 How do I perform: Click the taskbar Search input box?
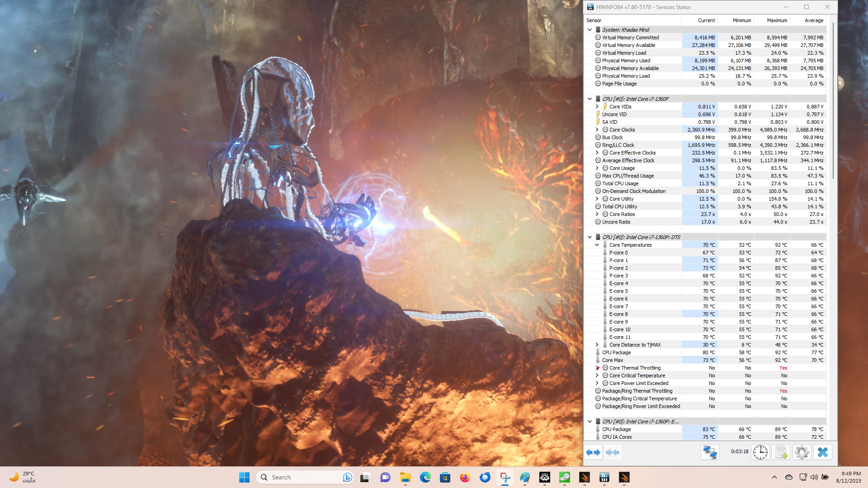click(305, 477)
